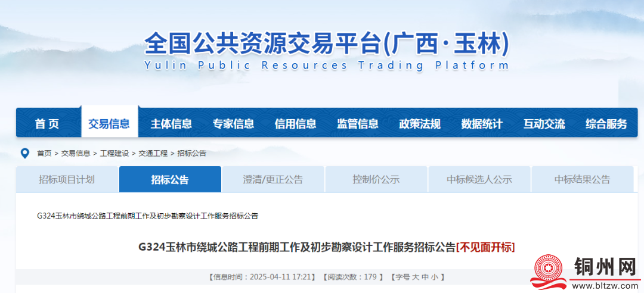
Task: Click the small G324 announcement title line
Action: (147, 216)
